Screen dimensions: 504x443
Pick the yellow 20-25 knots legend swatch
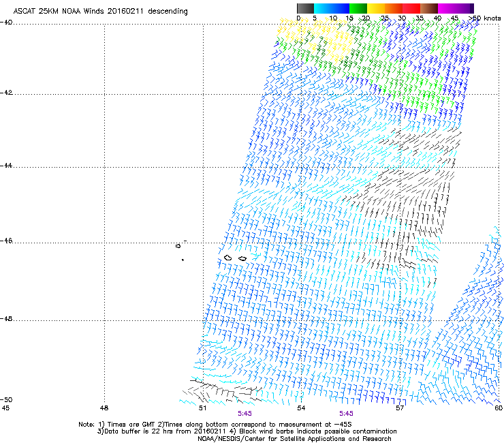click(375, 8)
